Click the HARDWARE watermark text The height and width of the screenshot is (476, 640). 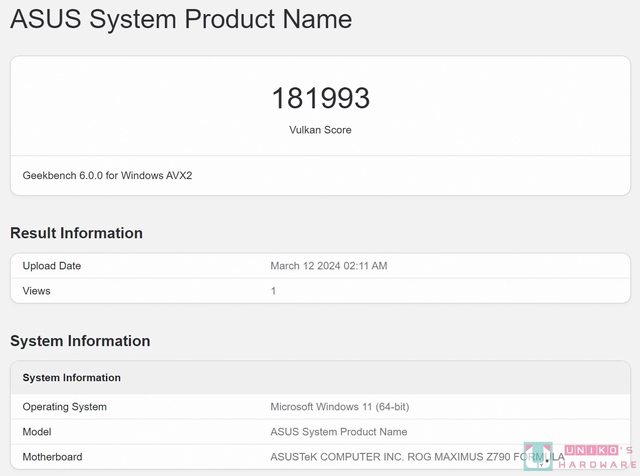pos(597,463)
